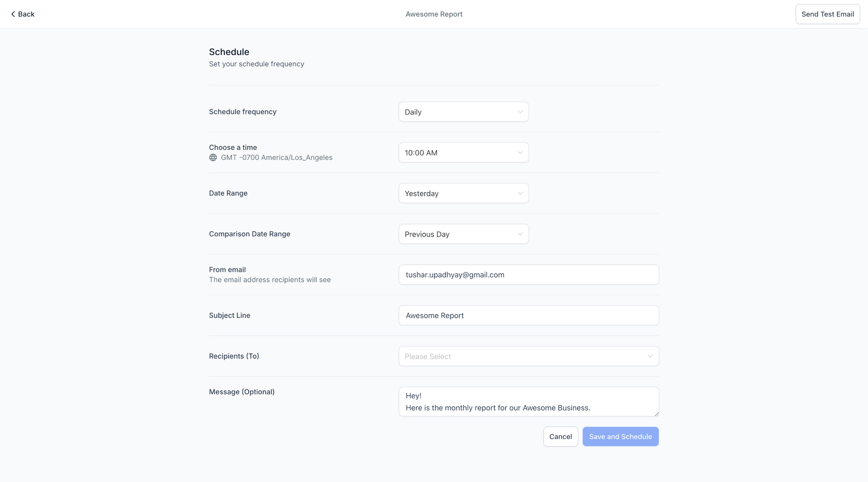Click the Schedule frequency dropdown arrow
Image resolution: width=868 pixels, height=482 pixels.
click(x=520, y=112)
